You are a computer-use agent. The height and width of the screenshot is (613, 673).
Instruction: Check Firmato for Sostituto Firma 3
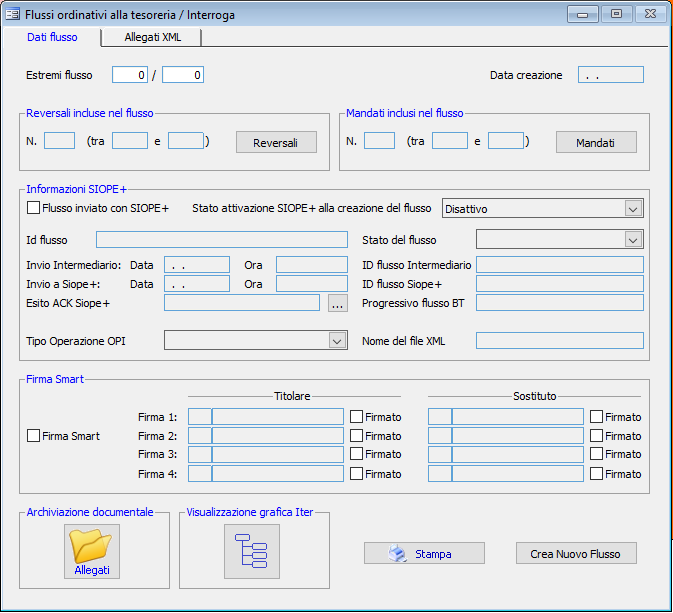pos(596,454)
